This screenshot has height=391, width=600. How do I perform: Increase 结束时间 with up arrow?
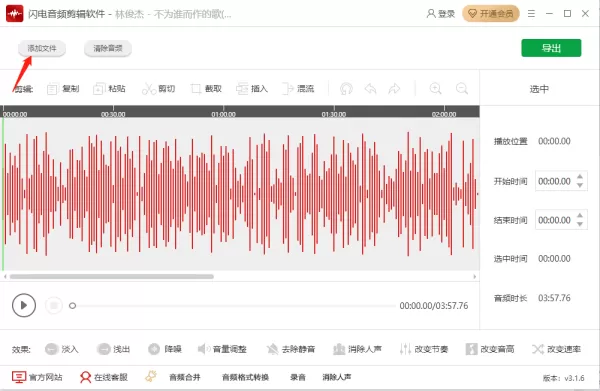[x=580, y=215]
